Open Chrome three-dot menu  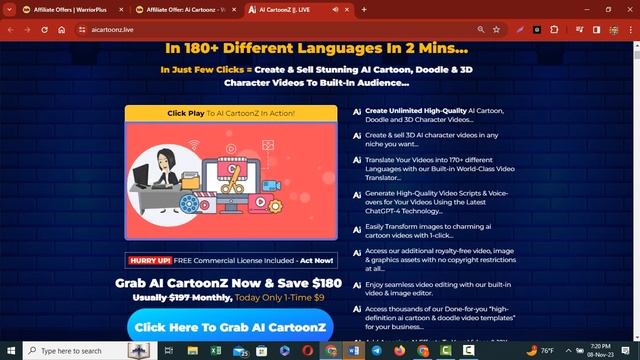(x=631, y=30)
